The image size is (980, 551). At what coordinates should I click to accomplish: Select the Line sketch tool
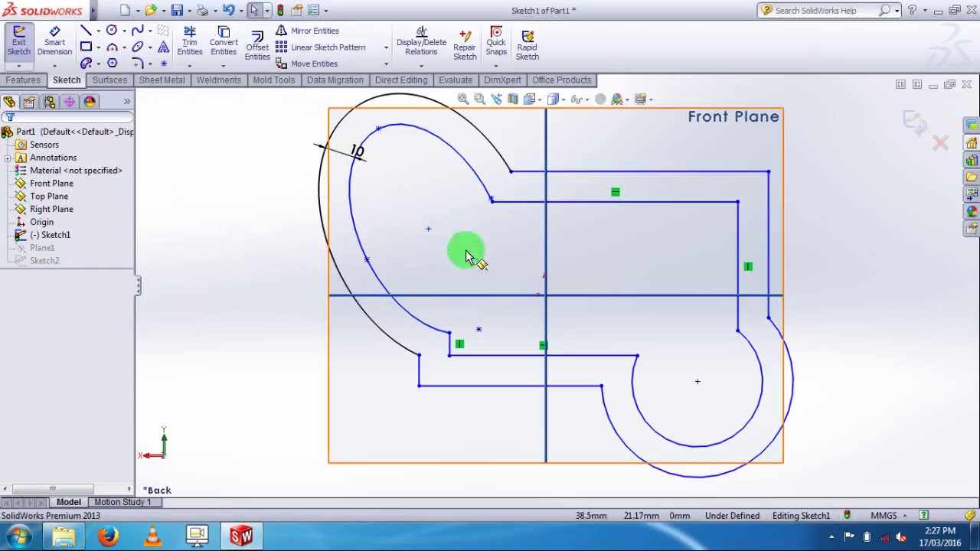pos(86,31)
